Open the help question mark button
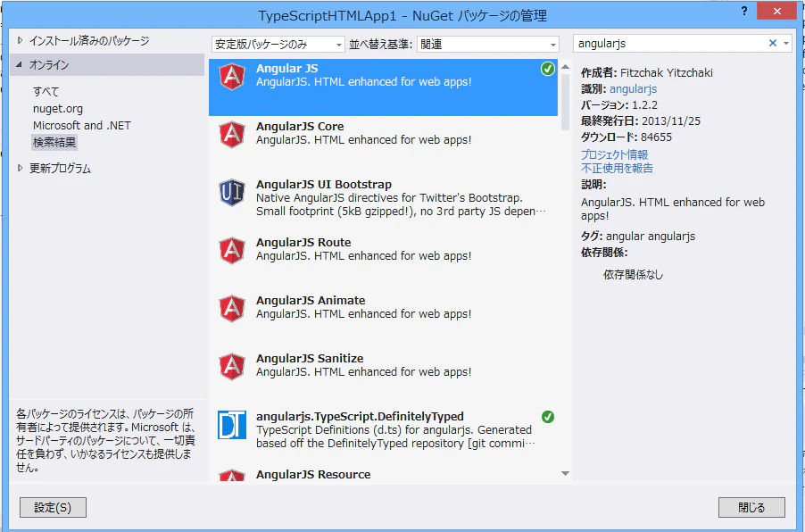This screenshot has height=532, width=805. pos(744,12)
